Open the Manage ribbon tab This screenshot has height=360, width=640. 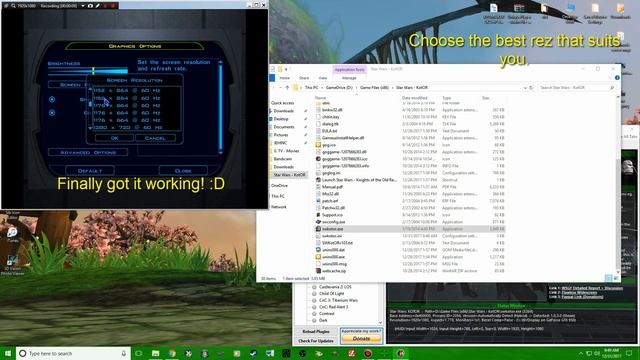[349, 78]
